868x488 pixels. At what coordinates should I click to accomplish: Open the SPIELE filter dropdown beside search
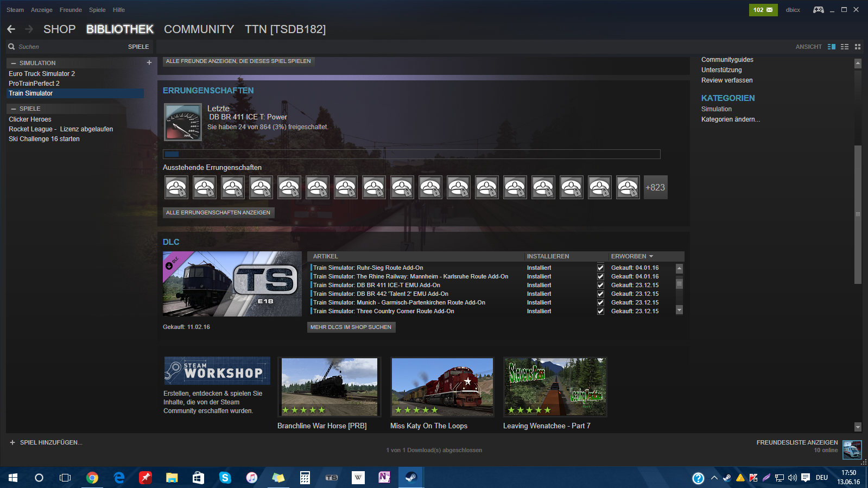pos(138,47)
